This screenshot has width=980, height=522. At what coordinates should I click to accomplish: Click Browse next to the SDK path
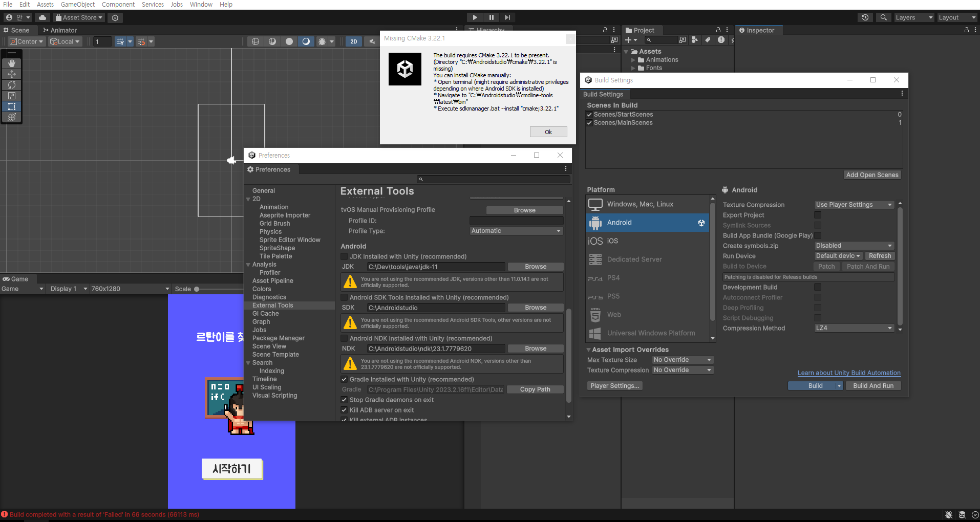point(536,308)
